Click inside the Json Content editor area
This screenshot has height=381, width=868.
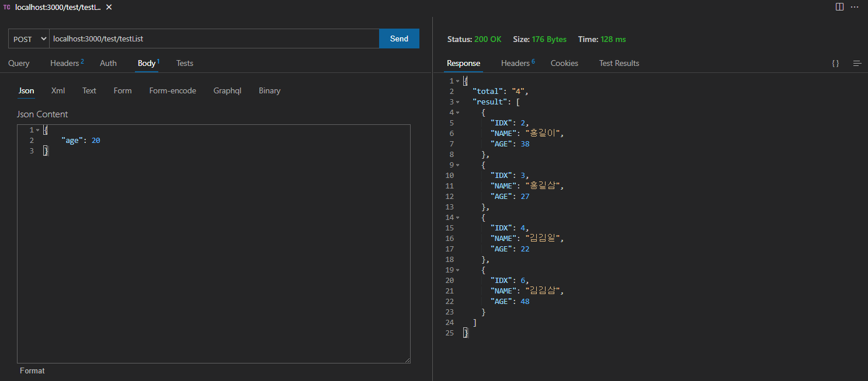pos(214,243)
